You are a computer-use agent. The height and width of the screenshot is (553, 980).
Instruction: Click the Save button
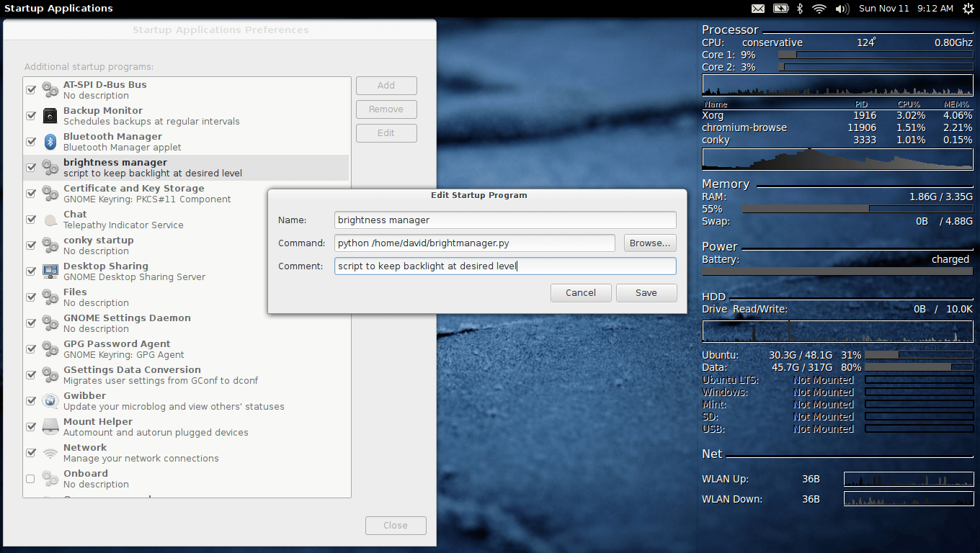click(x=646, y=293)
